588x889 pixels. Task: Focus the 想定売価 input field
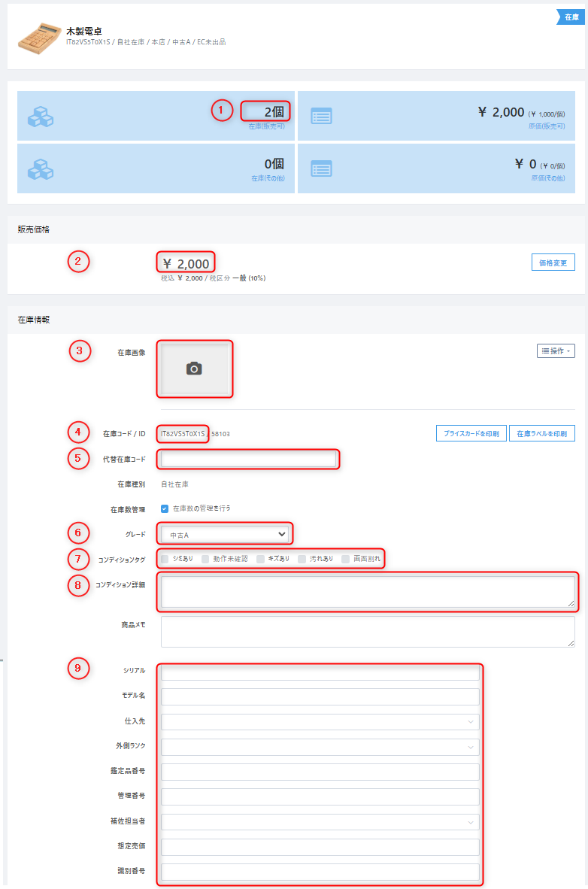(x=320, y=847)
